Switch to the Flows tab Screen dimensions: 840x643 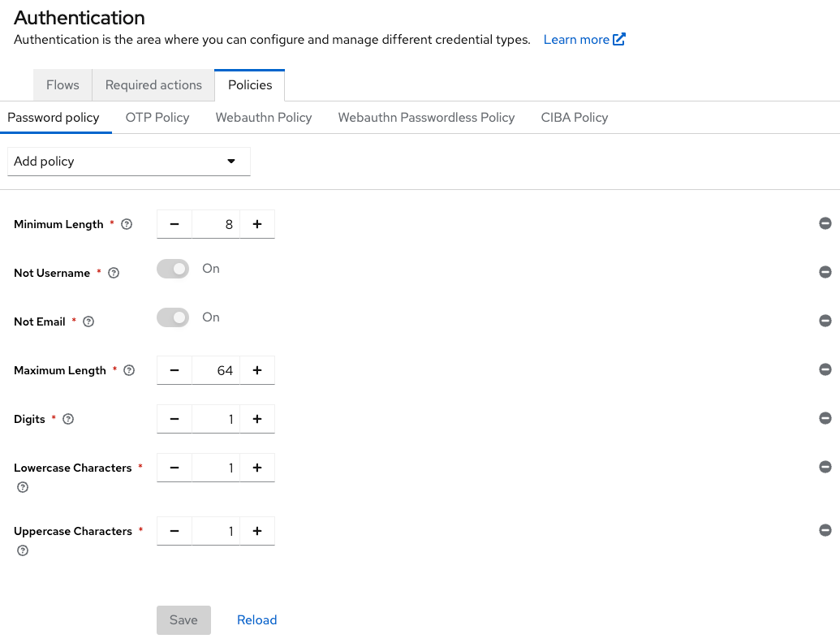(62, 84)
